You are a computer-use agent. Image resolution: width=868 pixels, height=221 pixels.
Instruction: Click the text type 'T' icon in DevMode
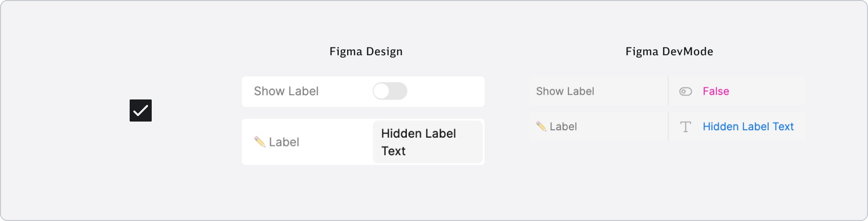685,127
